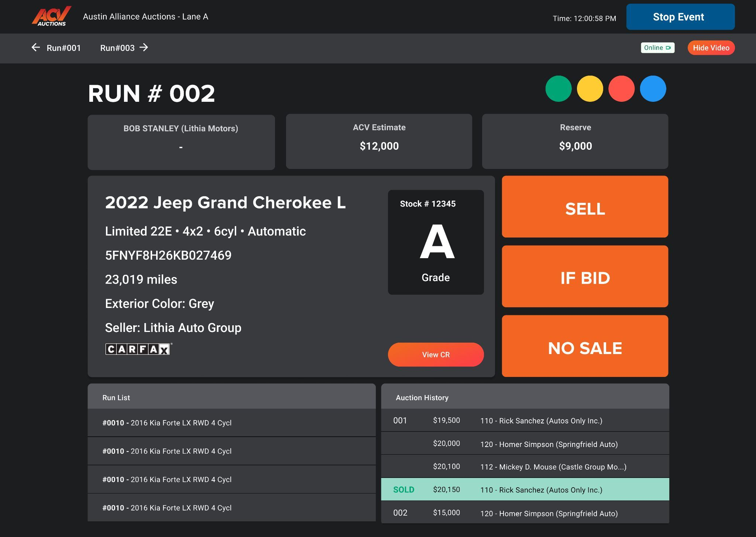
Task: Click Exterior Color: Grey text
Action: pos(159,304)
